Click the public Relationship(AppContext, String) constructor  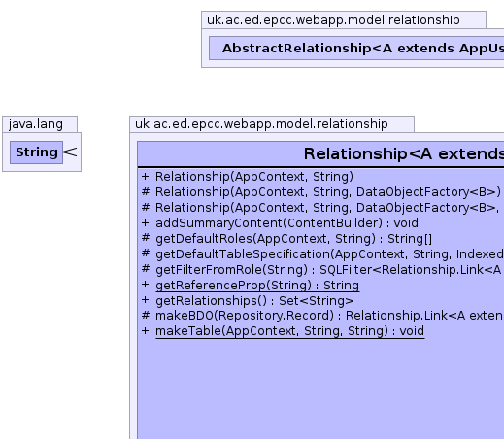(x=254, y=177)
